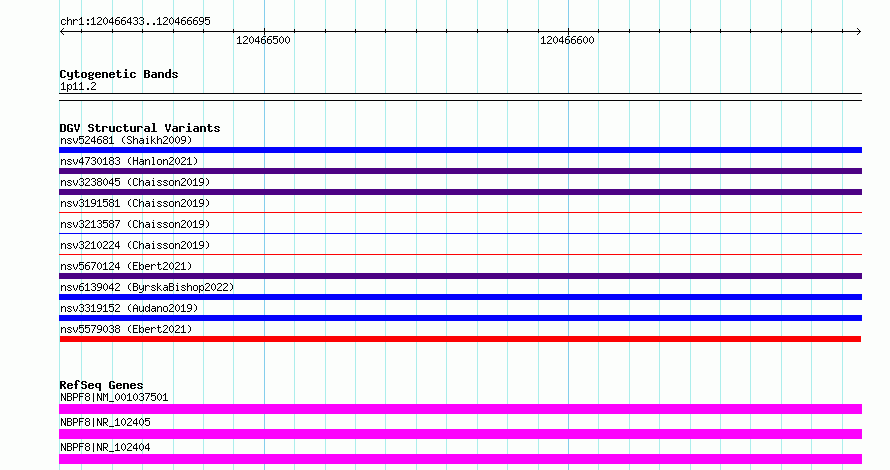Open nsv3319152 (Audano2019) variant
The image size is (890, 470).
(x=129, y=308)
